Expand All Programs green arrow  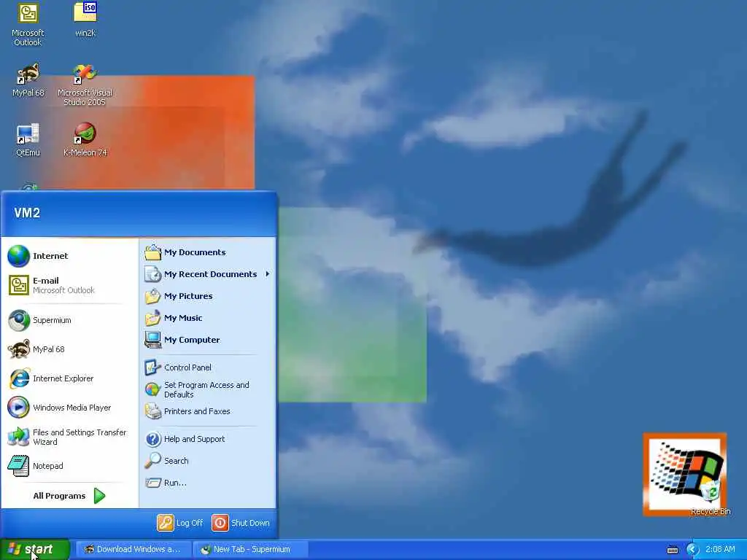point(99,496)
